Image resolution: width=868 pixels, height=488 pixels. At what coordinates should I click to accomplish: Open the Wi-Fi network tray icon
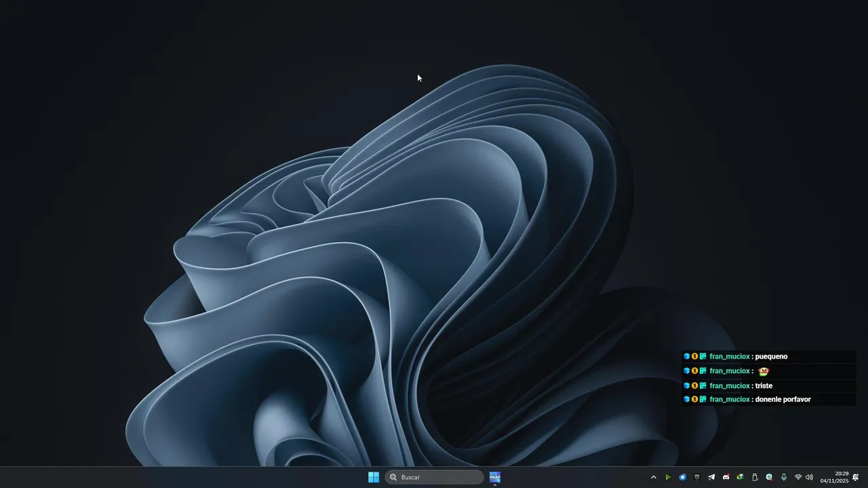(x=798, y=477)
